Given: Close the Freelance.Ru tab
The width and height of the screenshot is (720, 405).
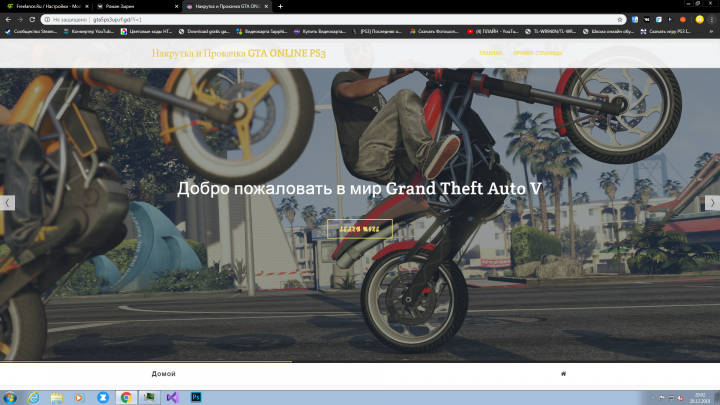Looking at the screenshot, I should (87, 6).
